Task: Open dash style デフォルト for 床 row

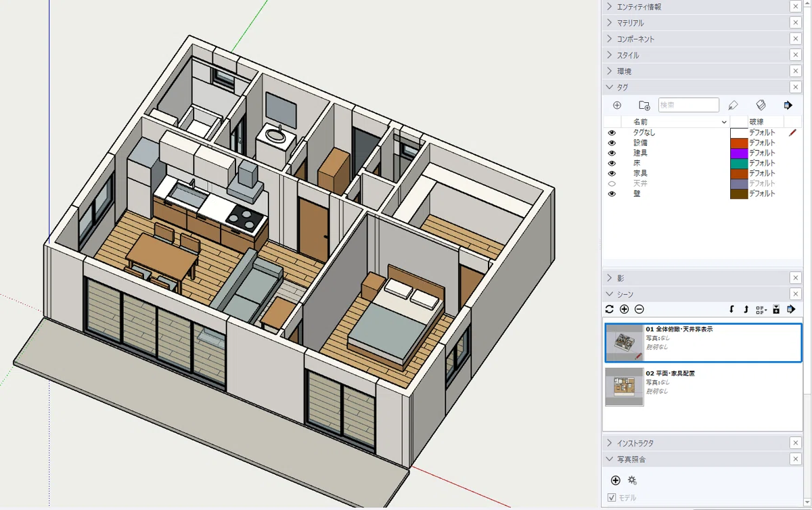Action: tap(761, 163)
